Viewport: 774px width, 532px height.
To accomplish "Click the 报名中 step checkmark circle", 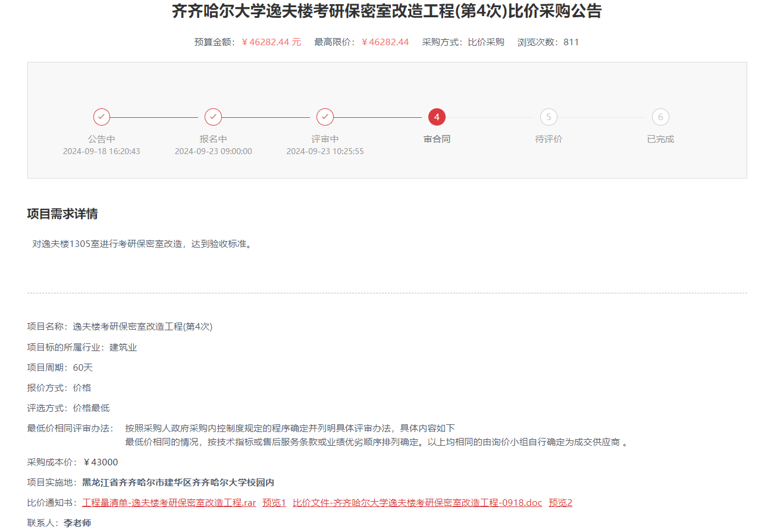I will click(x=213, y=117).
